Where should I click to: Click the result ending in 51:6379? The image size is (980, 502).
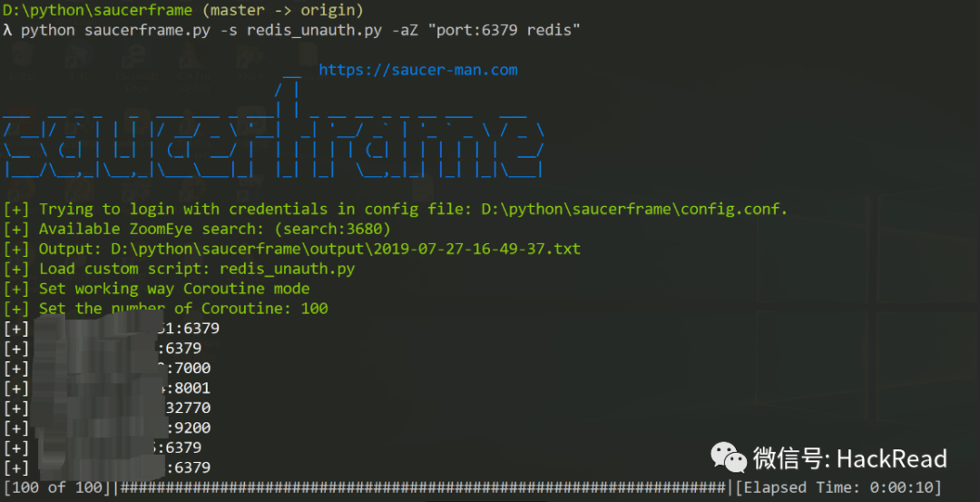point(112,329)
